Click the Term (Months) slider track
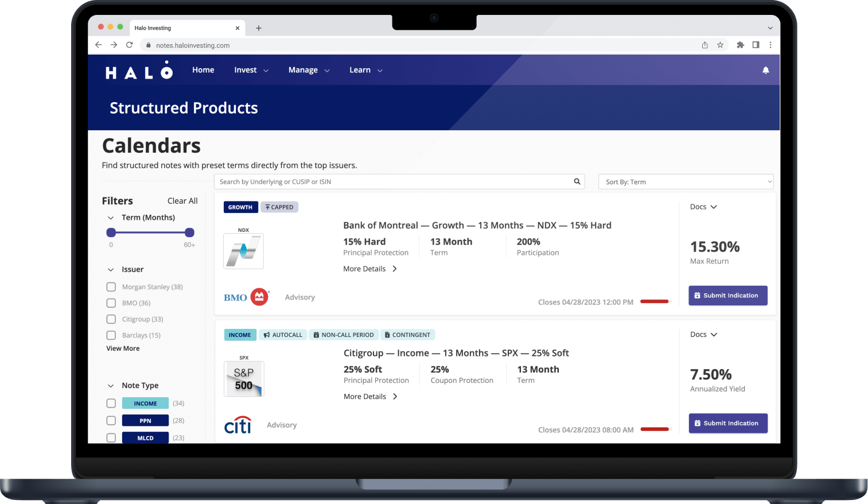Screen dimensions: 868x504 coord(150,232)
